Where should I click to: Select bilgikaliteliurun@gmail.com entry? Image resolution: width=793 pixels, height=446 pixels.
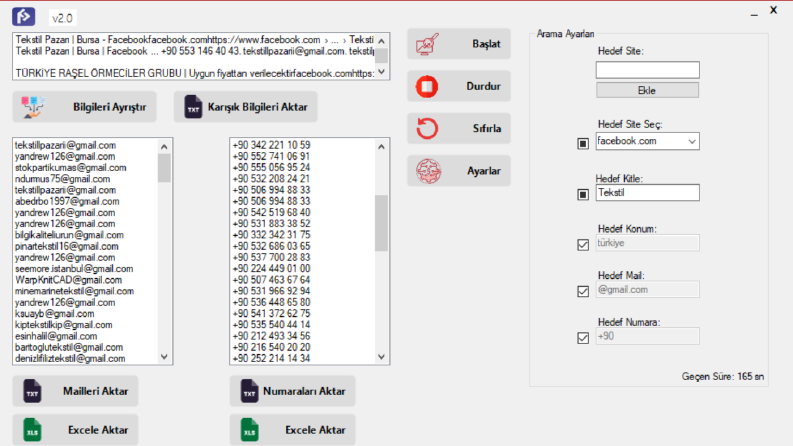69,235
